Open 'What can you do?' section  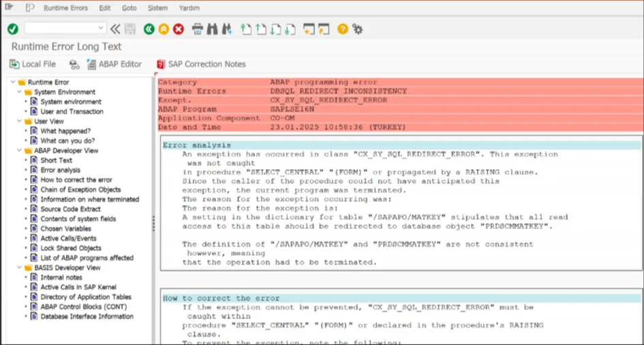[x=67, y=141]
